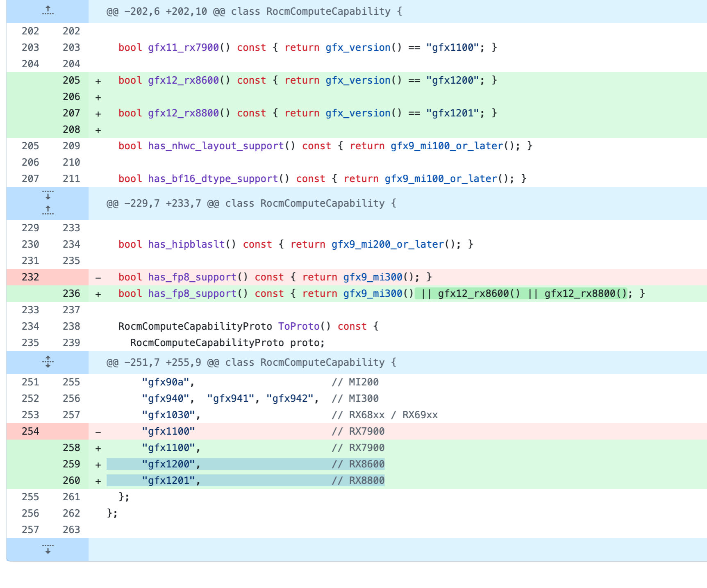Click the has_nhwc_layout_support function name

(216, 146)
